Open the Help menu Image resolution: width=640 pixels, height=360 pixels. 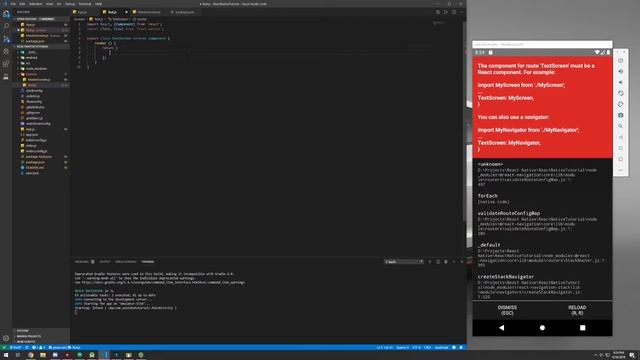[x=98, y=4]
